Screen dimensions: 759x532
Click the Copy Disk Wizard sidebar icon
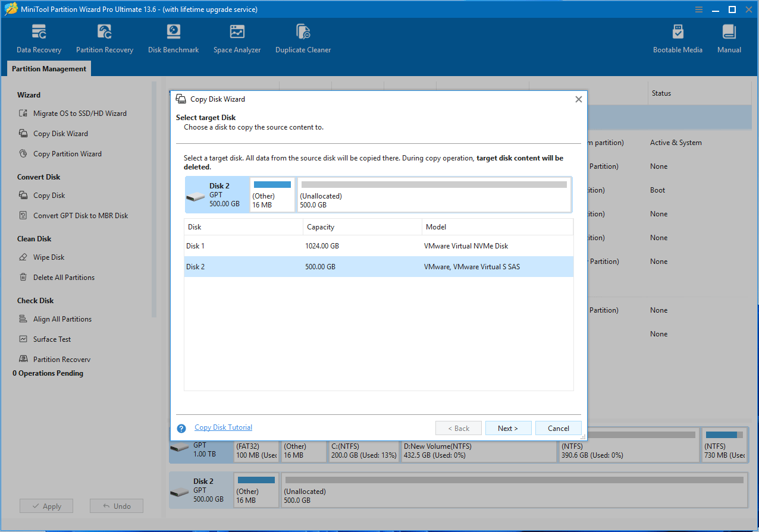point(23,134)
